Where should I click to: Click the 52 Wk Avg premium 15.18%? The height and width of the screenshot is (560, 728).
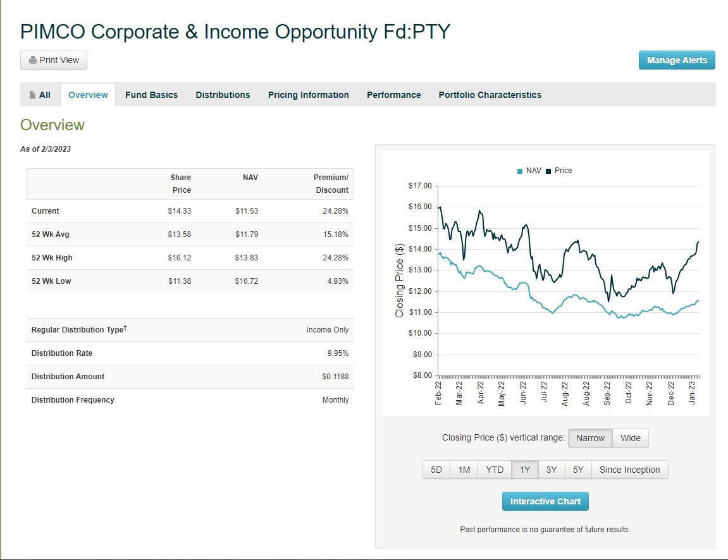point(335,234)
